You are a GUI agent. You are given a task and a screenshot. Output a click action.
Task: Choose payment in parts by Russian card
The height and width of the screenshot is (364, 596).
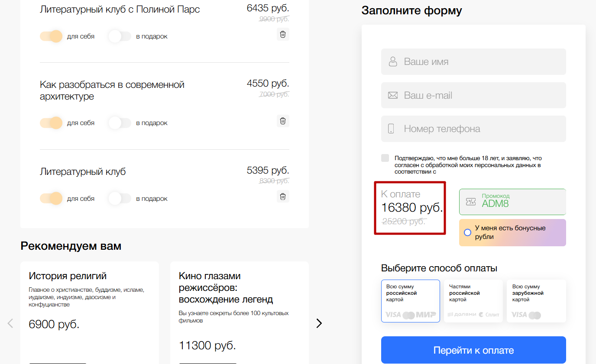pyautogui.click(x=473, y=301)
